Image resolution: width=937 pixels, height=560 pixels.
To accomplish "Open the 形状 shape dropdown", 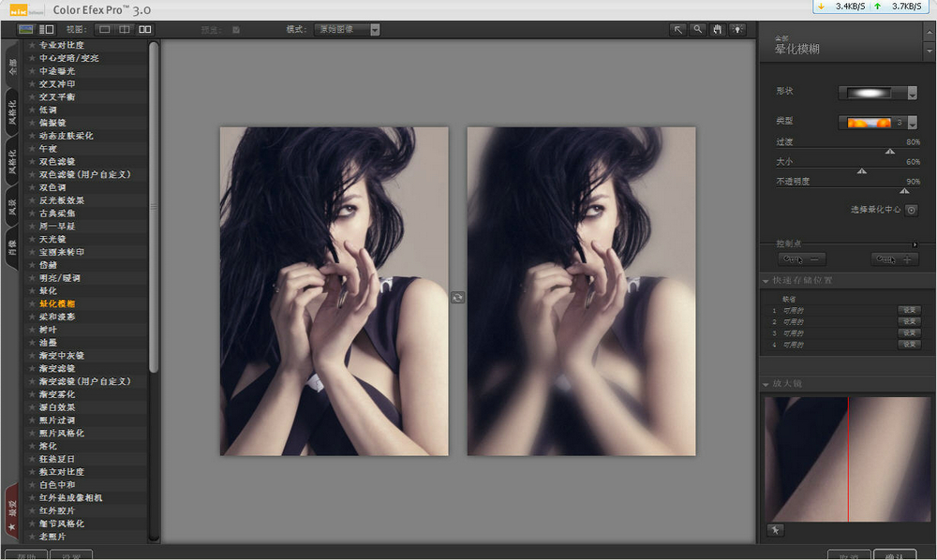I will tap(912, 93).
